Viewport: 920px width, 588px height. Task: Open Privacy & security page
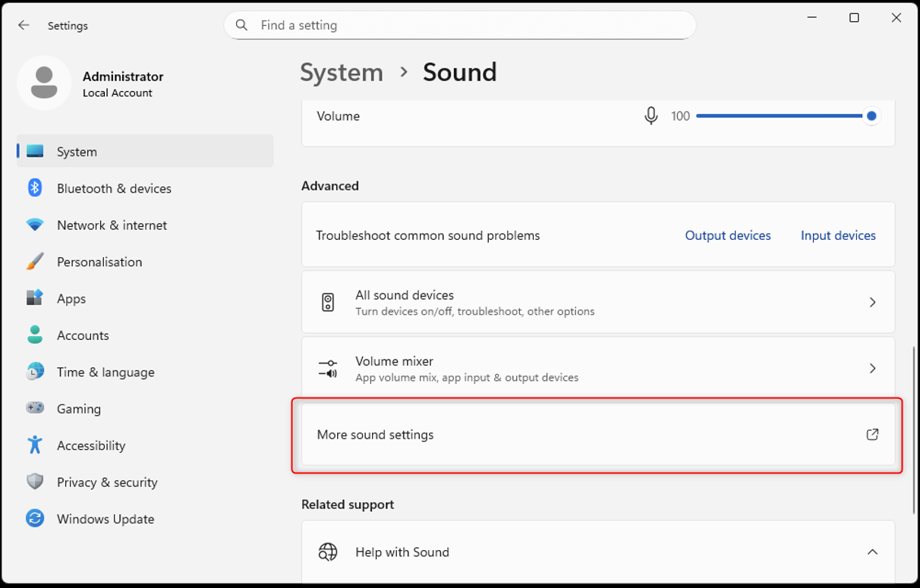coord(146,482)
